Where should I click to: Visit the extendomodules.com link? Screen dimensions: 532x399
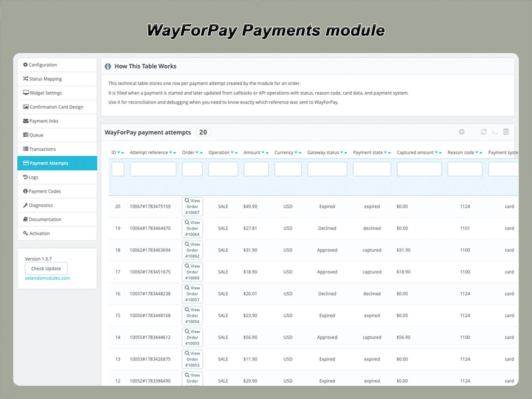pos(47,278)
